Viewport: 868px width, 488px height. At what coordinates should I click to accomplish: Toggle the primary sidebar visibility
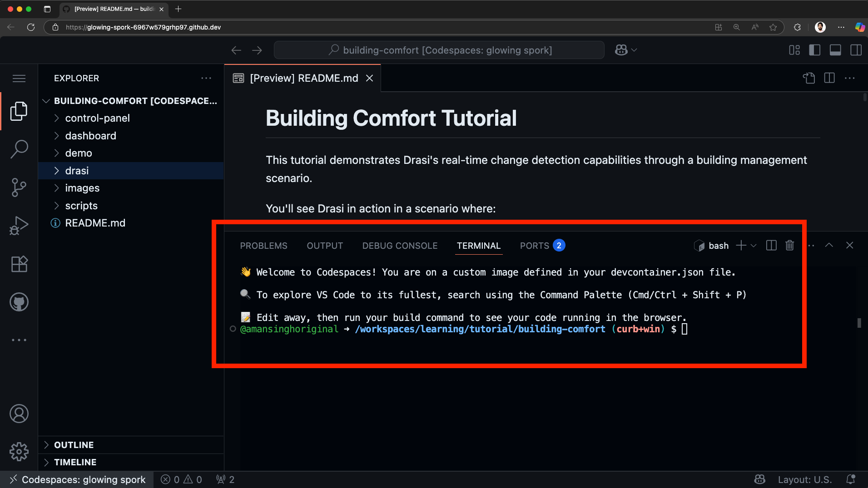[815, 50]
